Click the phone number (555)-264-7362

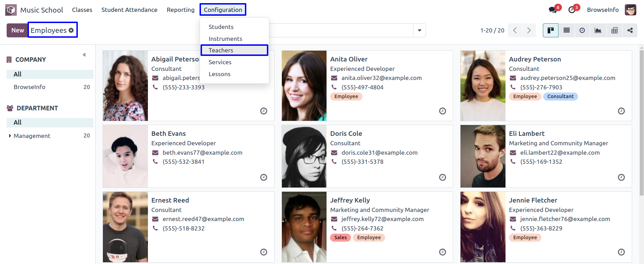tap(362, 228)
